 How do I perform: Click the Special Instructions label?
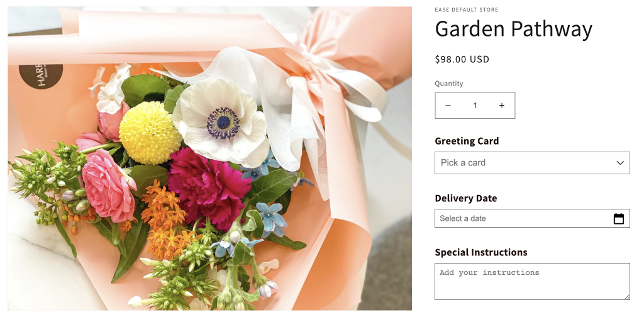[x=481, y=252]
